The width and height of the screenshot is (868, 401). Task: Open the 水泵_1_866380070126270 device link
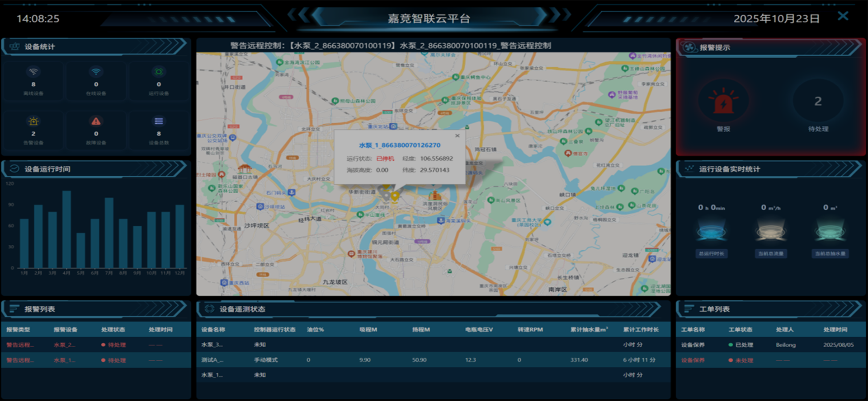tap(400, 145)
